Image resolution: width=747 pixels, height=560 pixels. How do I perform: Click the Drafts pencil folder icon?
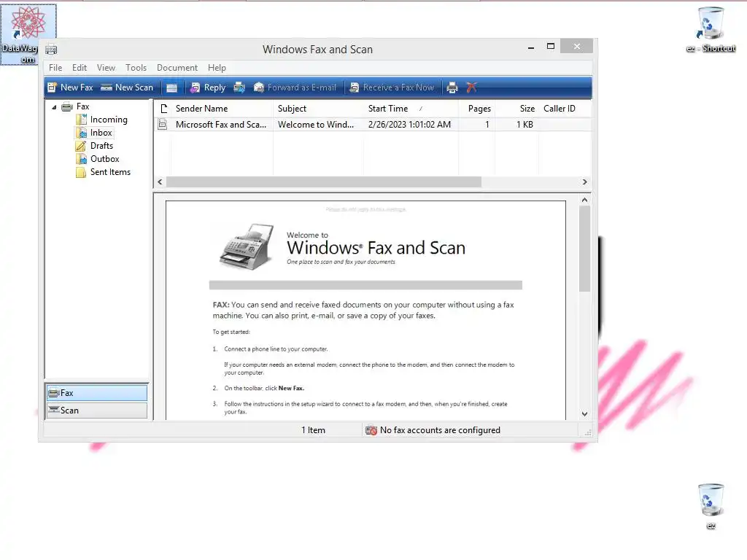(x=82, y=146)
